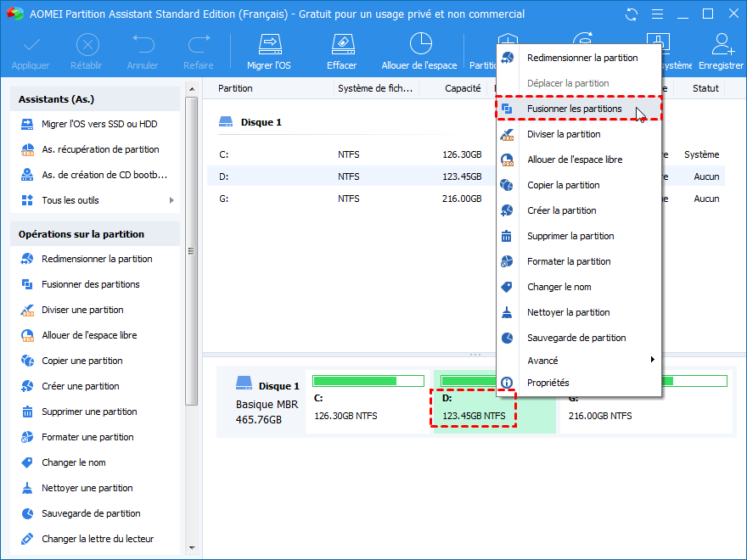Click the Appliquer checkmark toolbar icon
The width and height of the screenshot is (747, 560).
(x=31, y=45)
